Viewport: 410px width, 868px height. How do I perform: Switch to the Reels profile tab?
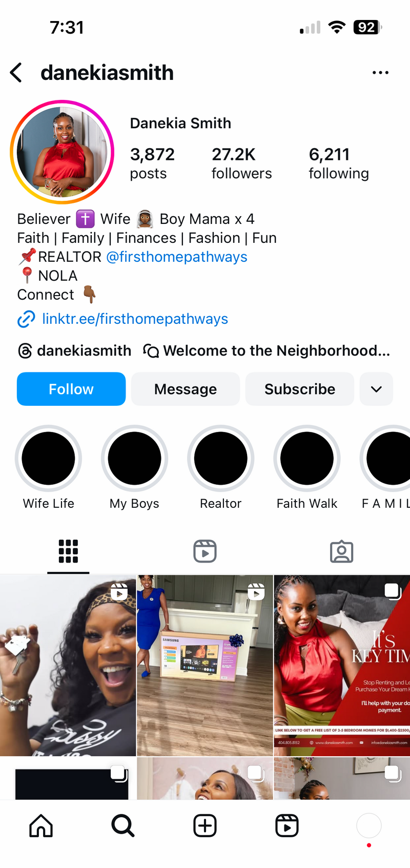(x=205, y=551)
